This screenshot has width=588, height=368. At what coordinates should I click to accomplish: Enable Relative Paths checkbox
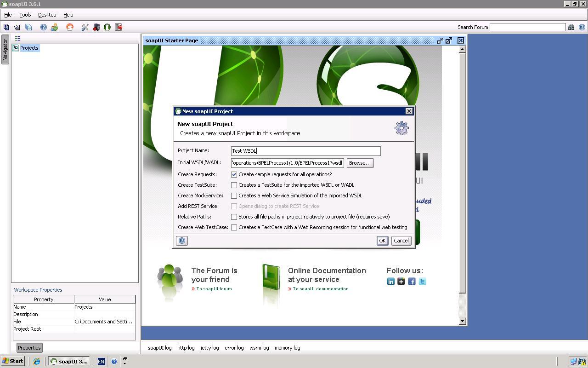[x=234, y=217]
